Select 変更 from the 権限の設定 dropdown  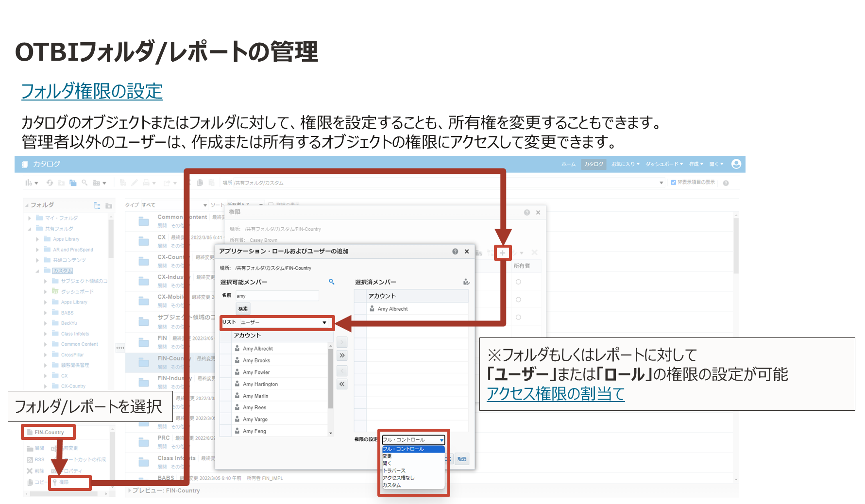click(387, 456)
